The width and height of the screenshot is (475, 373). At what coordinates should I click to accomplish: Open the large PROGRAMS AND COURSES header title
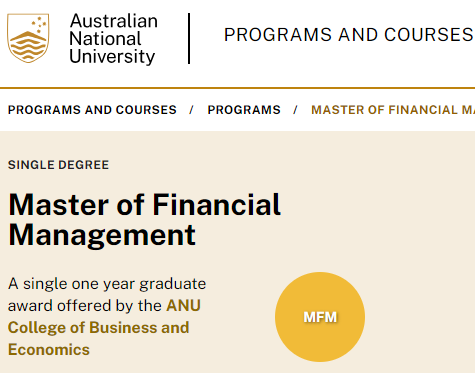[x=349, y=35]
